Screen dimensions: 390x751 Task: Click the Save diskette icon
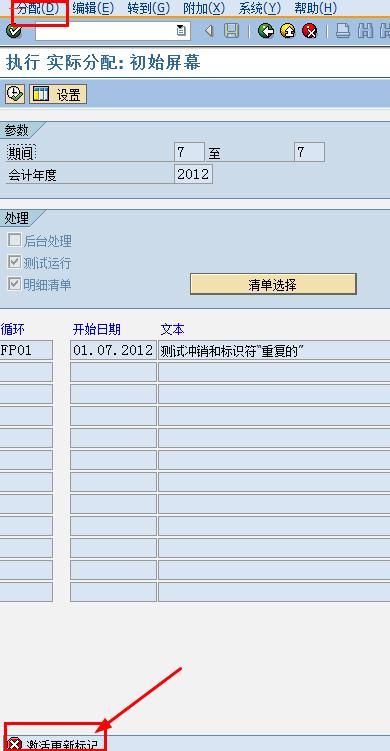(x=232, y=32)
